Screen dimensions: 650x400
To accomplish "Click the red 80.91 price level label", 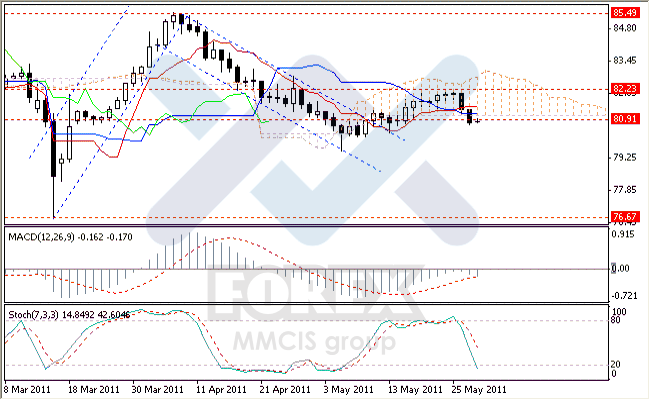I will 625,119.
